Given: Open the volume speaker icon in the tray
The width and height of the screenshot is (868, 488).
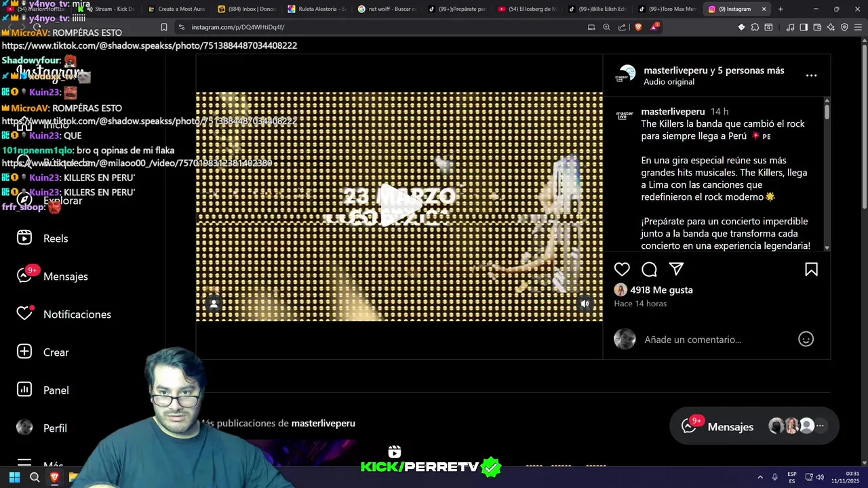Looking at the screenshot, I should pos(820,477).
